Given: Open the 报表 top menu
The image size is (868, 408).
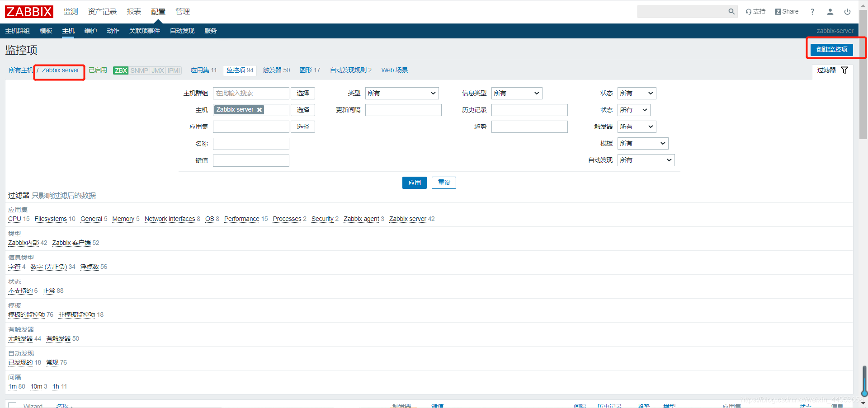Looking at the screenshot, I should [x=134, y=12].
